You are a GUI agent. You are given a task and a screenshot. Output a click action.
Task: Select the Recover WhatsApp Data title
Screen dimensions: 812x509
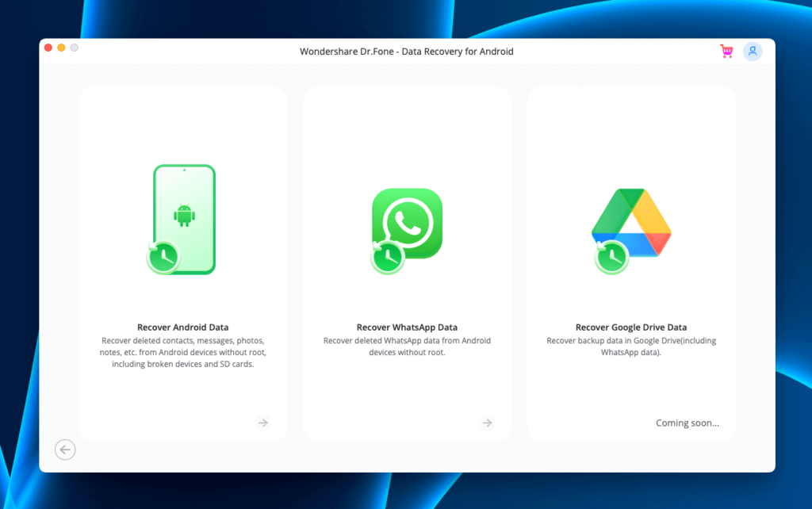pyautogui.click(x=407, y=327)
